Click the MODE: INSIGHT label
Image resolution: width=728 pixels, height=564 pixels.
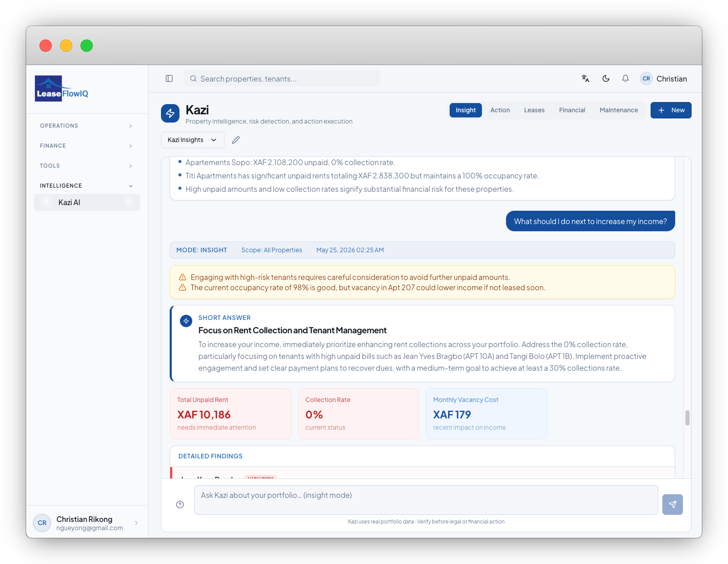[201, 250]
